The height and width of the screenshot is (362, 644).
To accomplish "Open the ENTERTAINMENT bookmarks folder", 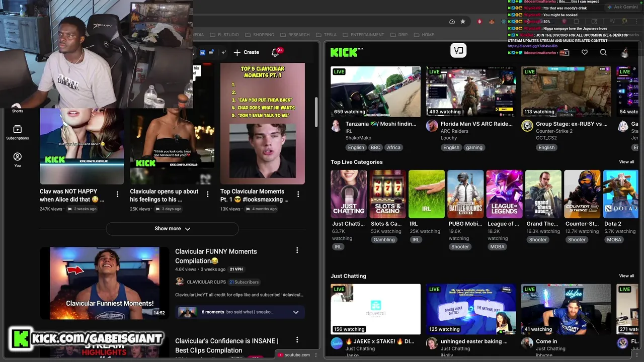I will (363, 35).
